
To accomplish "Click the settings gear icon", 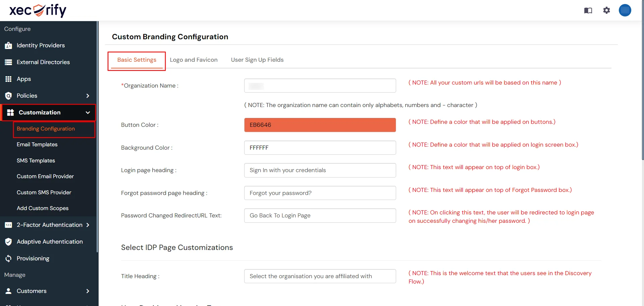I will 606,10.
